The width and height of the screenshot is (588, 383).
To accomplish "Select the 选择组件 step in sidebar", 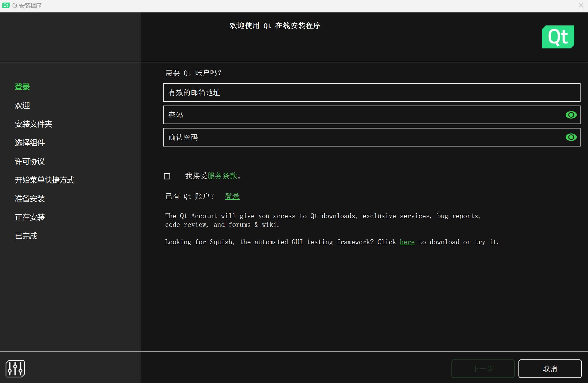I will tap(30, 143).
